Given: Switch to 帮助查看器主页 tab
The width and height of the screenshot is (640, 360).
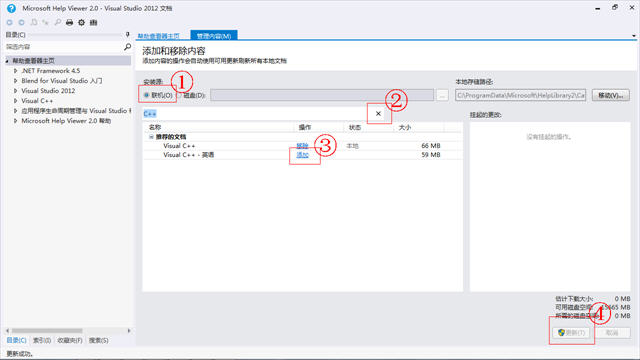Looking at the screenshot, I should coord(158,36).
